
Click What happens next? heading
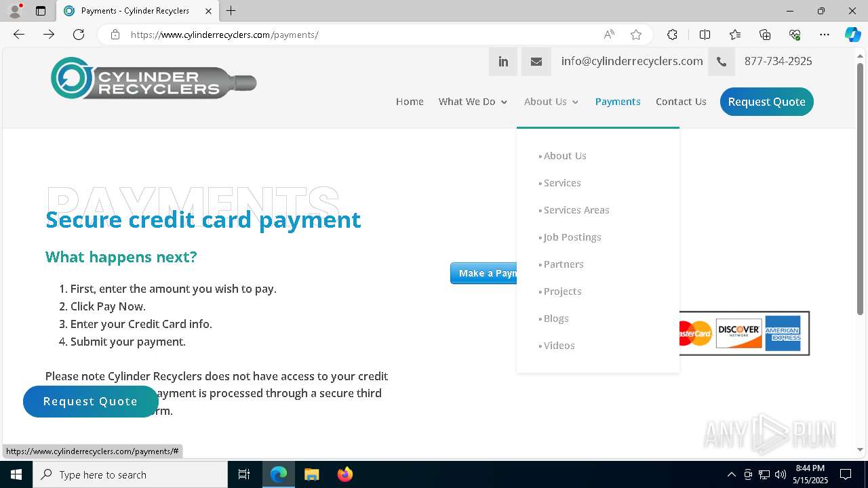click(x=121, y=257)
